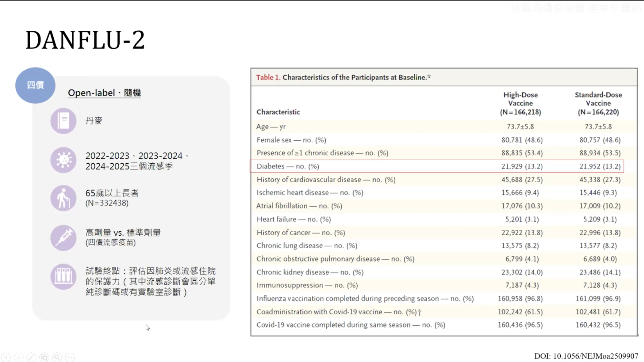Click the syringe icon for vaccine dose
Viewport: 644px width, 362px height.
coord(63,238)
